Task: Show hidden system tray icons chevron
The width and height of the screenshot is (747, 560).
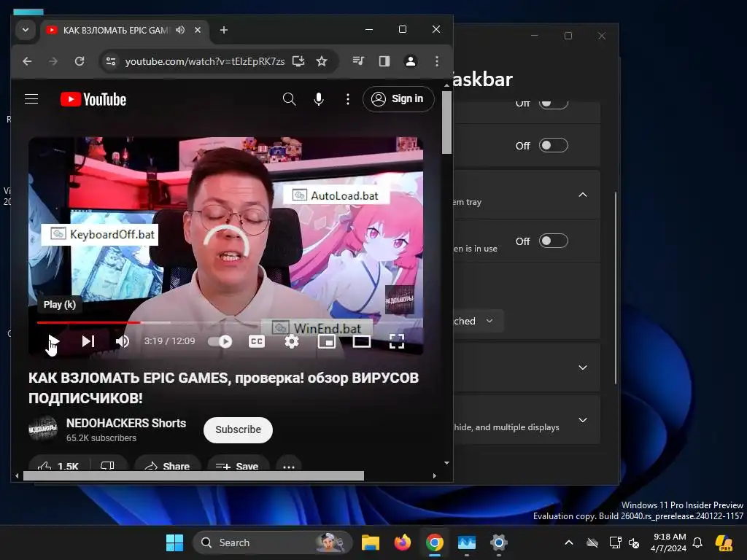Action: [x=569, y=542]
